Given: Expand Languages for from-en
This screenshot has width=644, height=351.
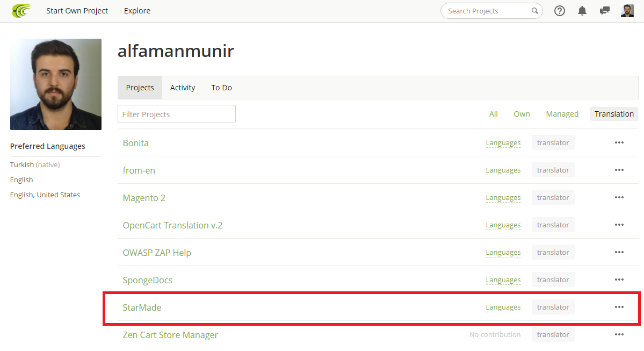Looking at the screenshot, I should coord(503,170).
